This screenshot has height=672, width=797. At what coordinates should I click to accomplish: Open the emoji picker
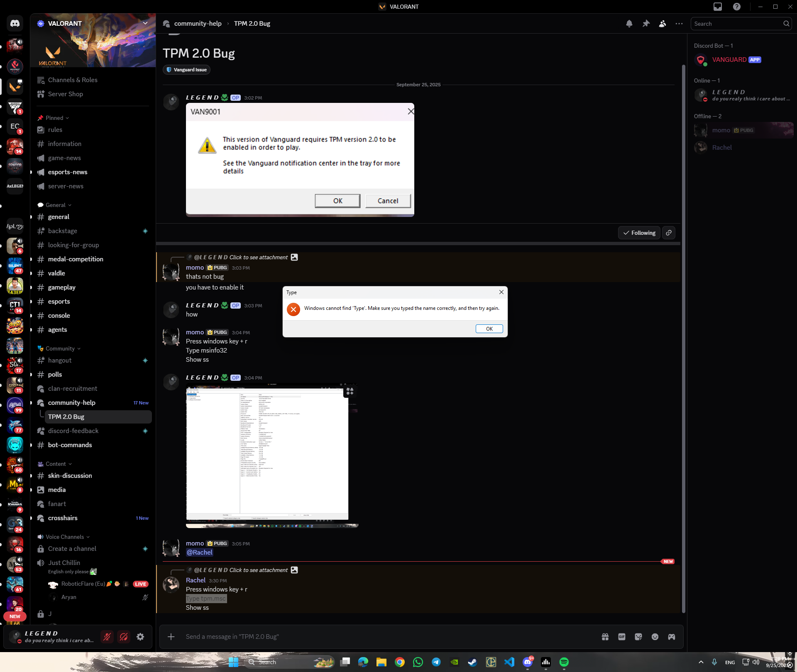click(655, 637)
